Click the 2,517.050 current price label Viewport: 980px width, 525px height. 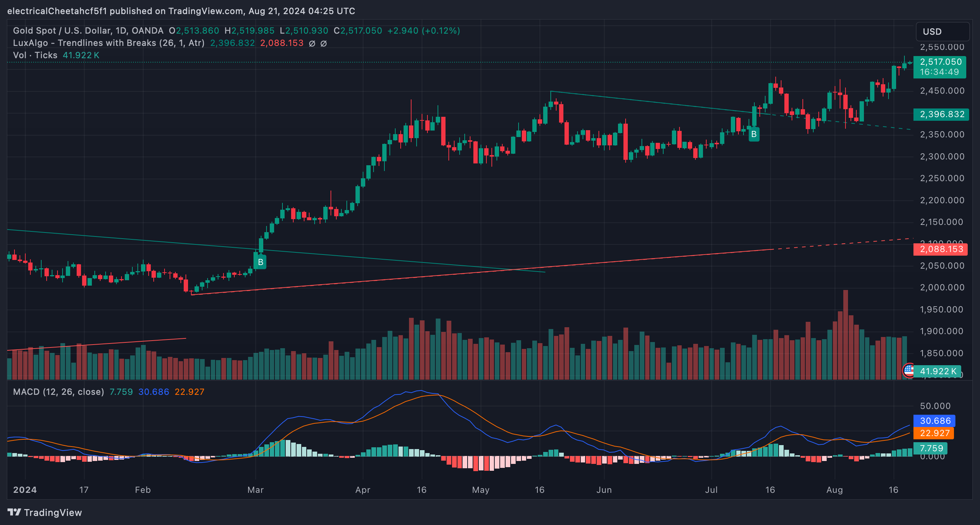pos(941,61)
